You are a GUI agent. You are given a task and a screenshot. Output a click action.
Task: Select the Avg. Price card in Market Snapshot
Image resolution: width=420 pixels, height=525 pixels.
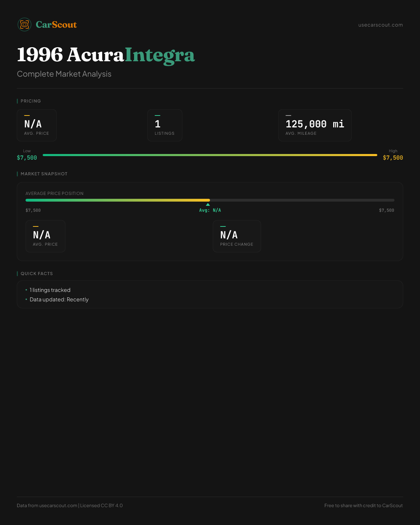(x=45, y=236)
